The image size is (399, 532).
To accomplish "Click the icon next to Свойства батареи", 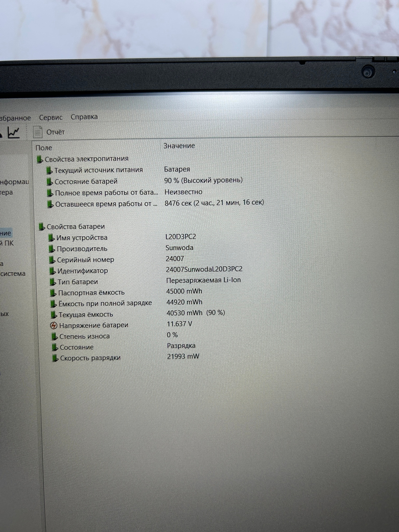I will (x=42, y=227).
